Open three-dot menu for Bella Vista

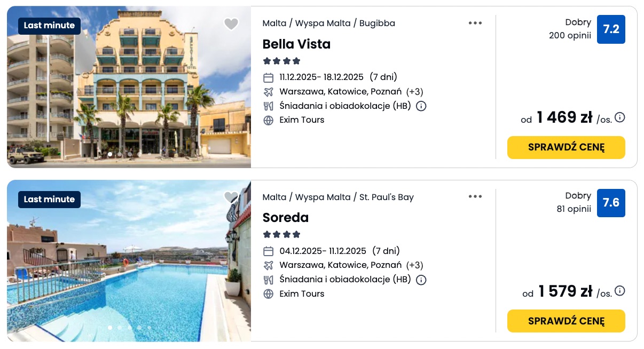tap(475, 23)
